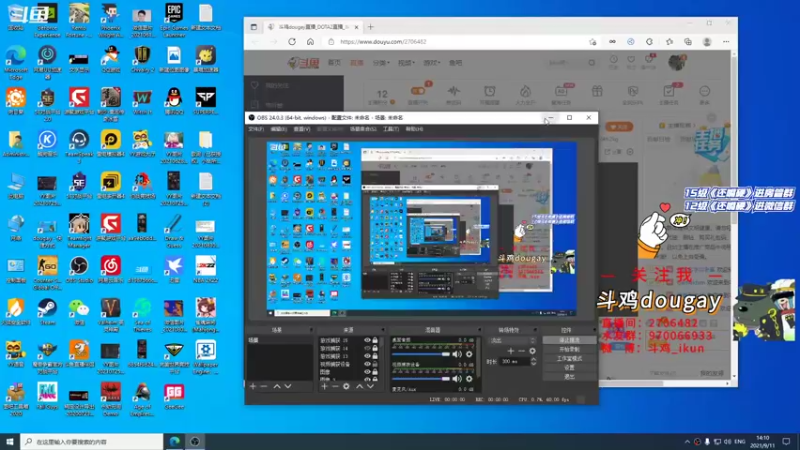Move scene up in OBS Scenes panel
This screenshot has height=450, width=800.
[x=277, y=387]
